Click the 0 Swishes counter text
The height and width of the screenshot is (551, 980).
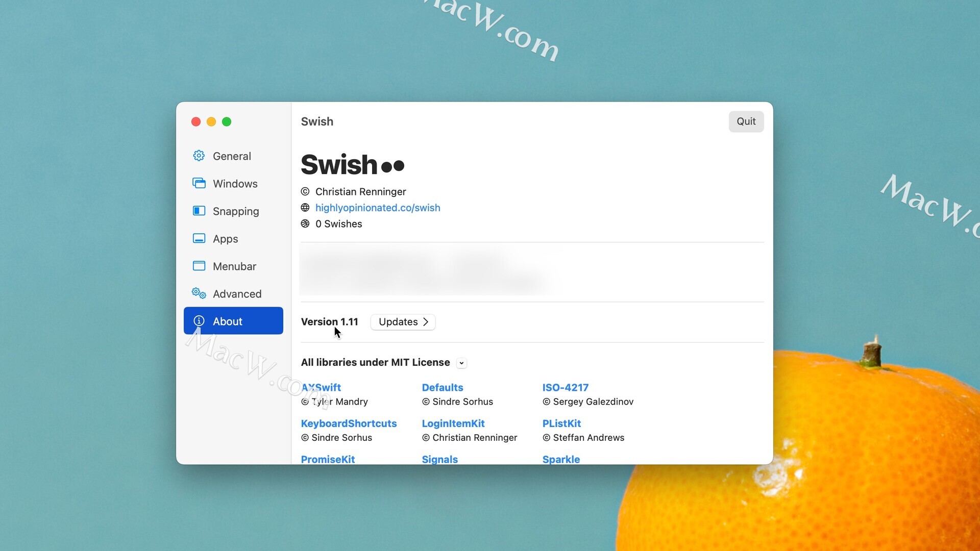(x=339, y=224)
